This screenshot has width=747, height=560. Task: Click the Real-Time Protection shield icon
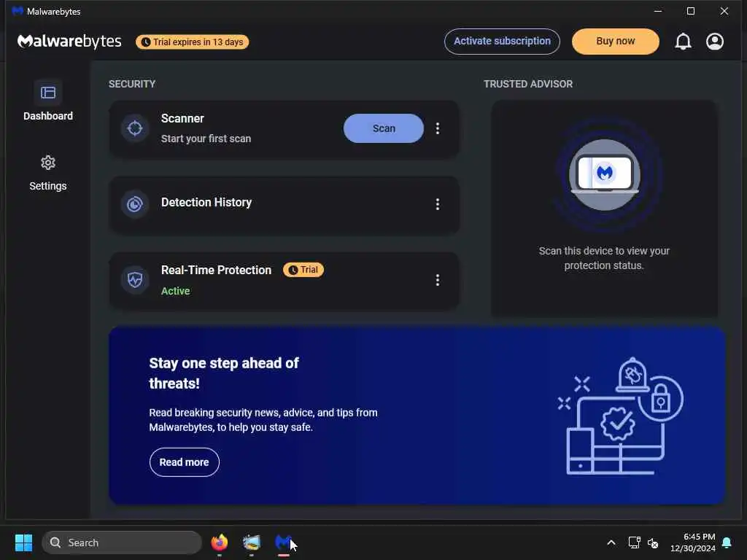click(x=135, y=279)
